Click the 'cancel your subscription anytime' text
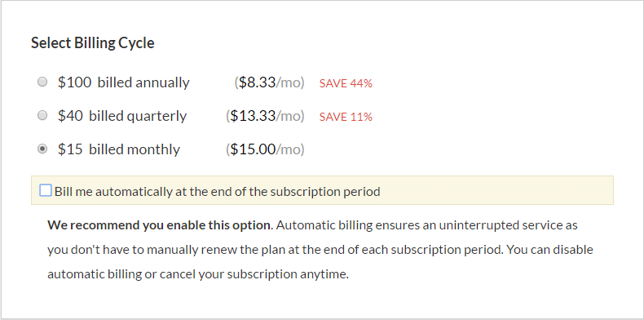 point(254,274)
